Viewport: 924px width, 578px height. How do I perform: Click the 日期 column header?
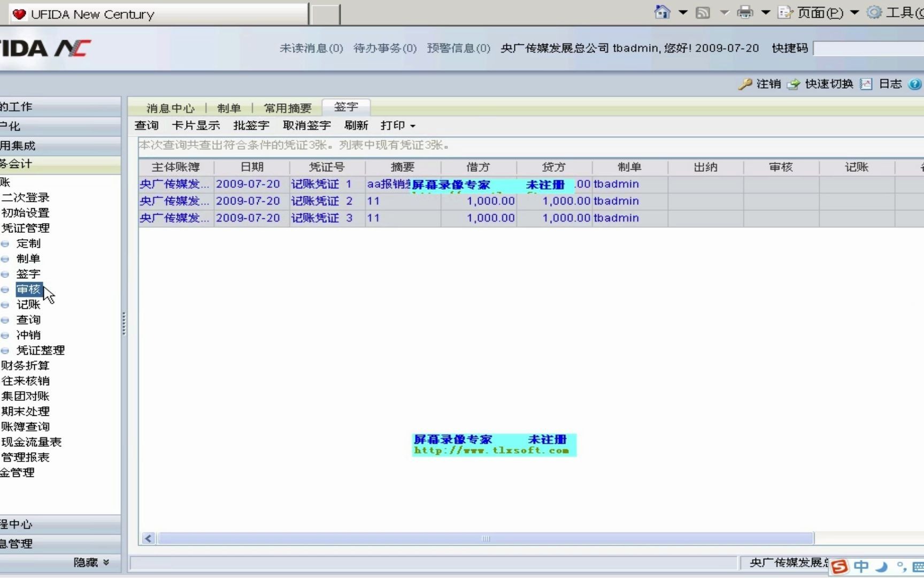[252, 167]
